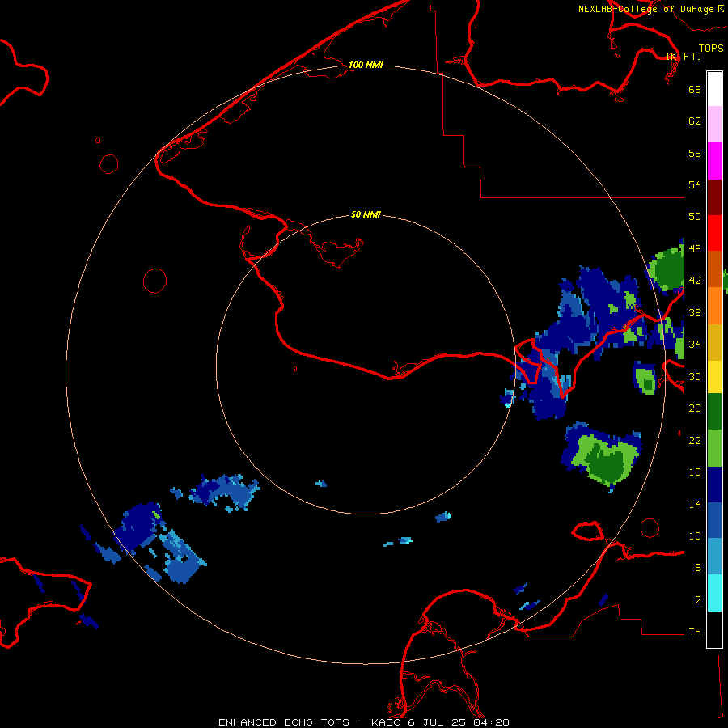Click the '26' legend value
The height and width of the screenshot is (728, 728).
[x=695, y=408]
